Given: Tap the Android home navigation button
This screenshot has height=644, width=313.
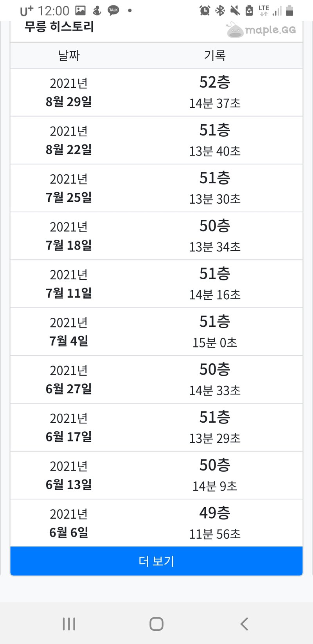Looking at the screenshot, I should (156, 624).
